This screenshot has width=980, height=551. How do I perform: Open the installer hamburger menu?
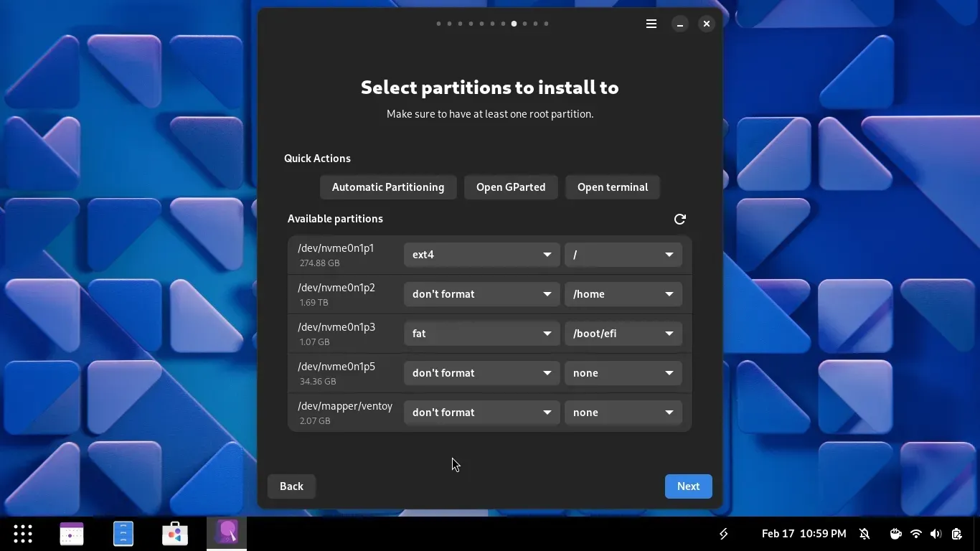(651, 24)
